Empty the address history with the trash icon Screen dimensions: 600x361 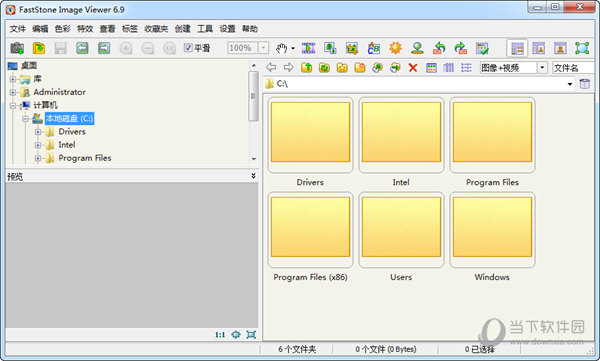(584, 83)
